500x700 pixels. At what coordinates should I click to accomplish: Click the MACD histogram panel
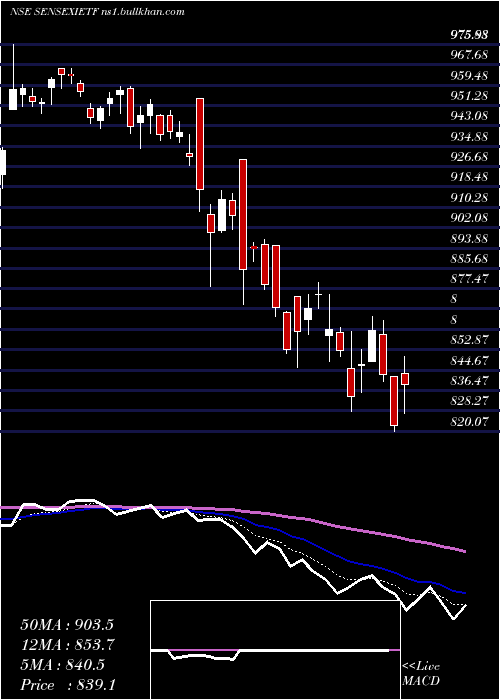(275, 650)
